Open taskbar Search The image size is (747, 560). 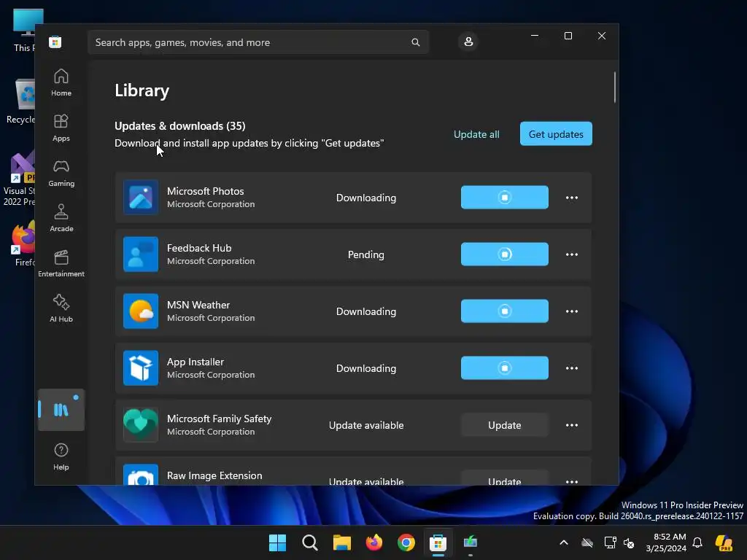coord(309,542)
